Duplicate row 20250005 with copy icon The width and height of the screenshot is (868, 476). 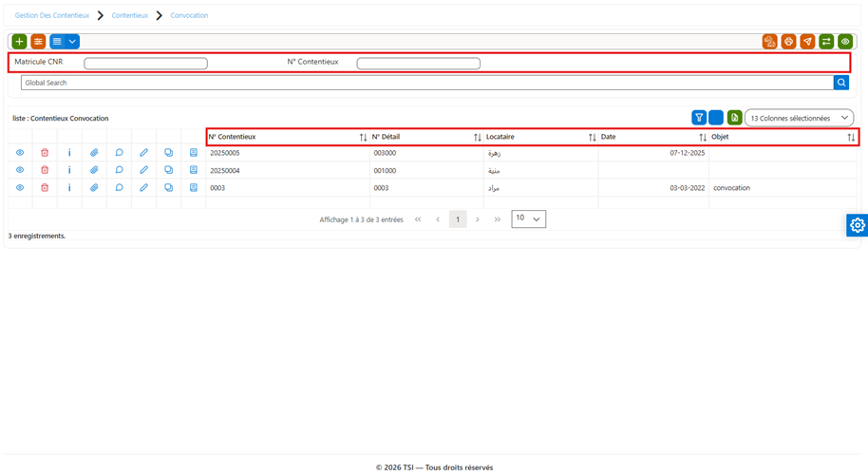[169, 153]
